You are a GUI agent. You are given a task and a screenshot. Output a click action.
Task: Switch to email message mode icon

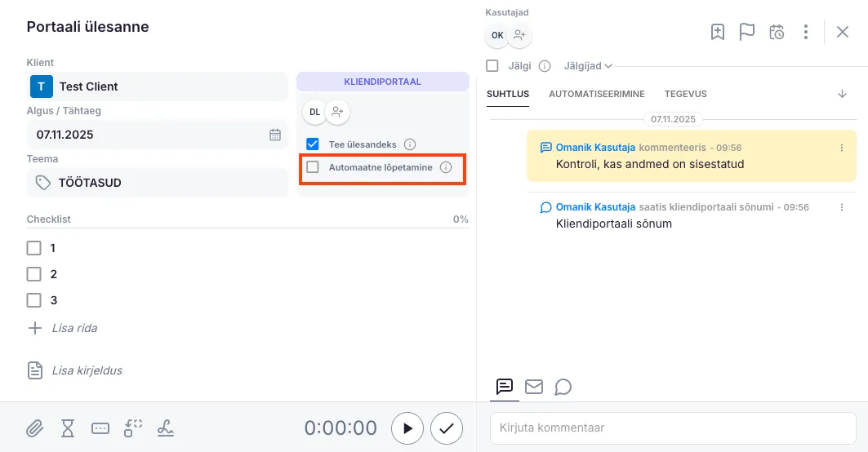(x=534, y=387)
